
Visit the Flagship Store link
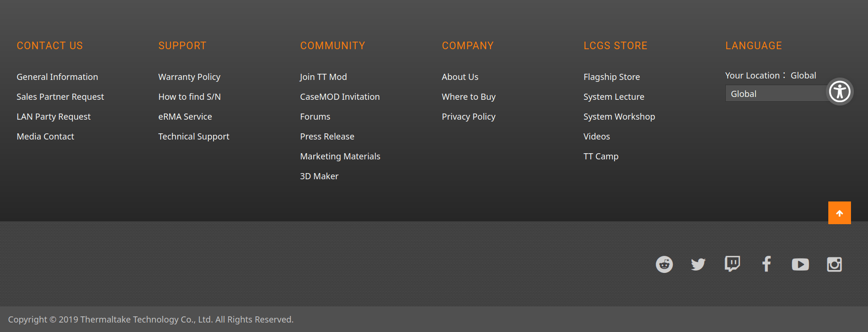point(611,77)
